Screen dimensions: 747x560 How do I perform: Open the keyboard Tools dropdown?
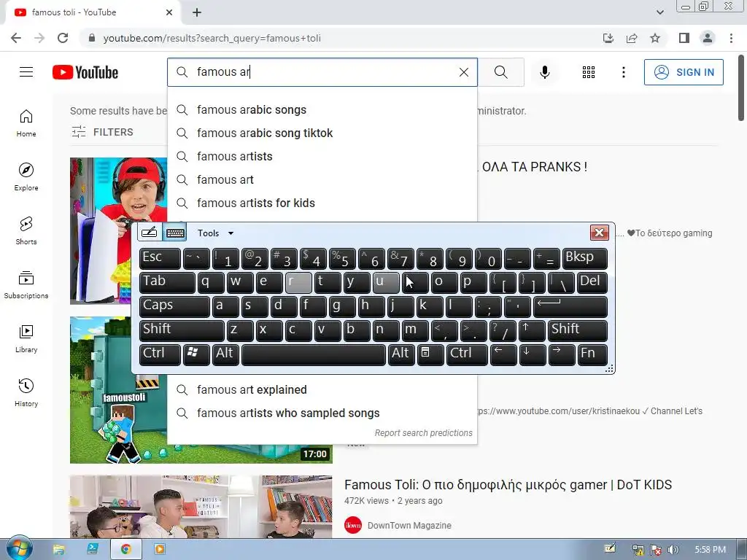pos(216,233)
